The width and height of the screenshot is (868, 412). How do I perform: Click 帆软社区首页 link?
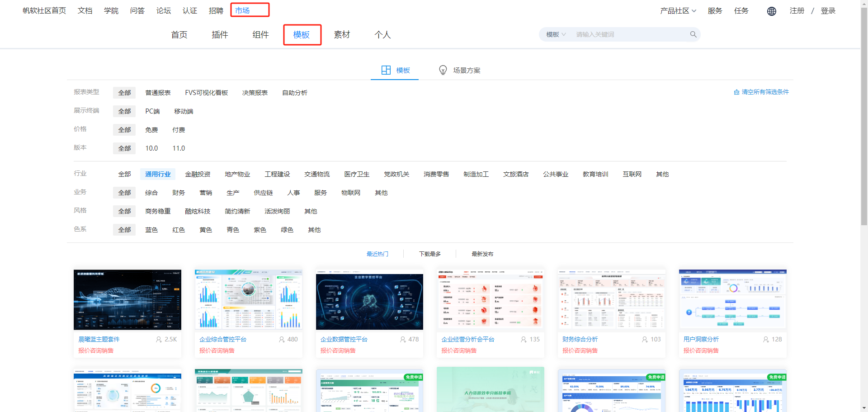(44, 10)
